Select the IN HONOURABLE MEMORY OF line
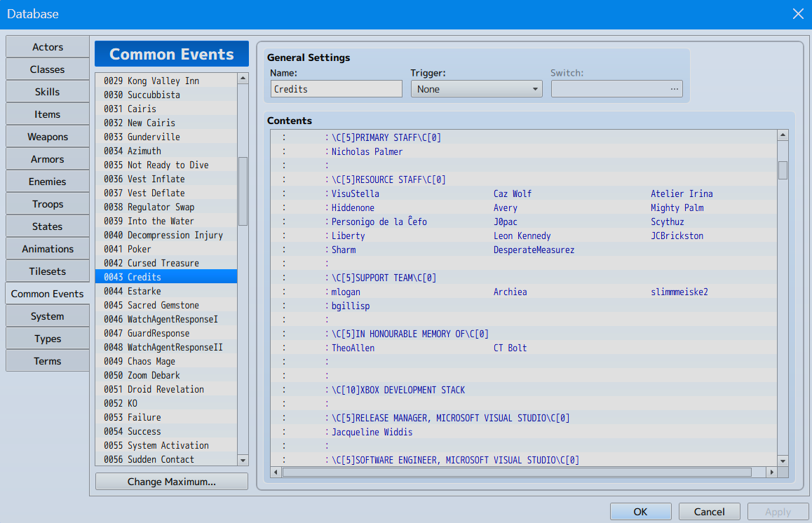This screenshot has width=812, height=523. [x=524, y=334]
